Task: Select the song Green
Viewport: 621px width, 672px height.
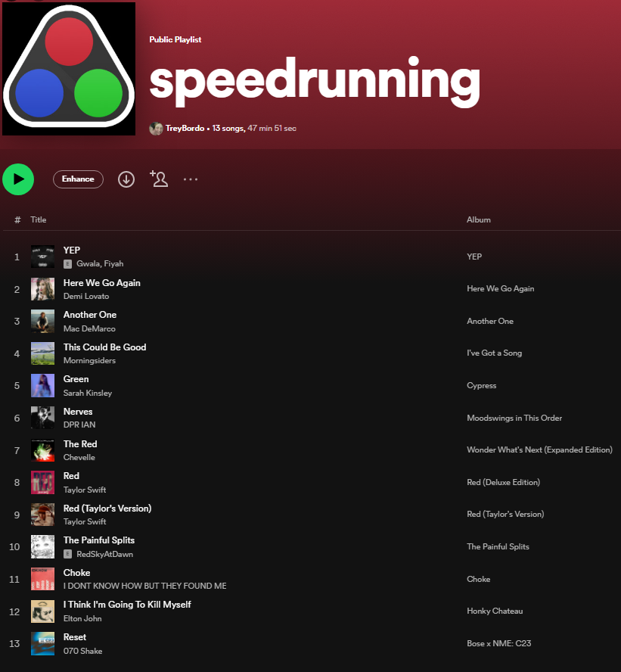Action: pyautogui.click(x=76, y=379)
